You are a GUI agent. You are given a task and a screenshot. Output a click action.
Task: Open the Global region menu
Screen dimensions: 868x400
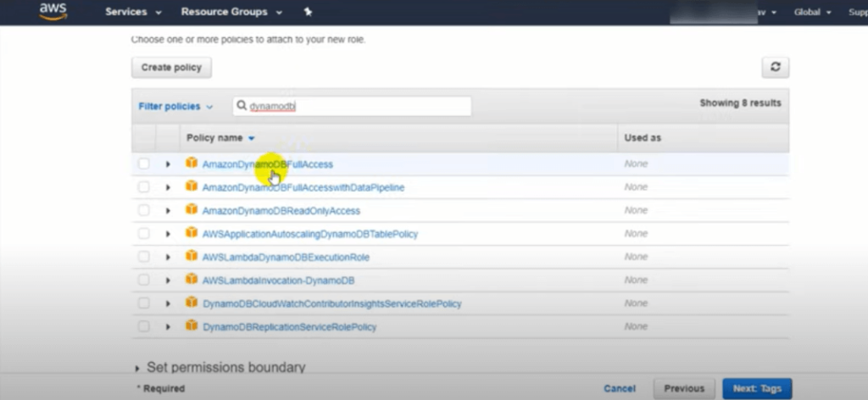(812, 12)
